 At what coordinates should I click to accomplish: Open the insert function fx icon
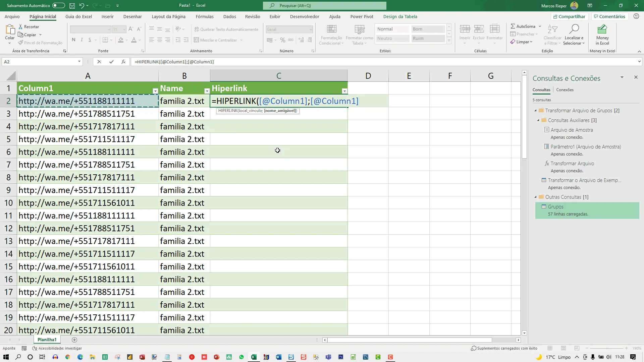(x=123, y=62)
